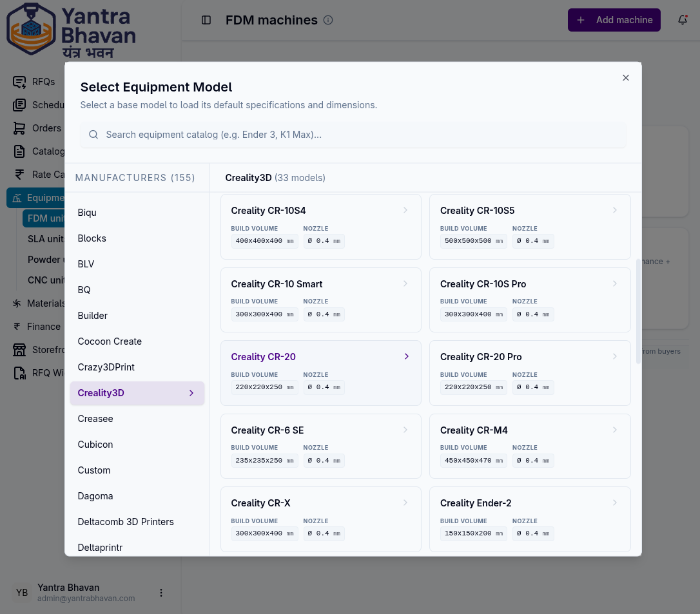The image size is (700, 614).
Task: Toggle the sidebar panel icon
Action: 206,20
